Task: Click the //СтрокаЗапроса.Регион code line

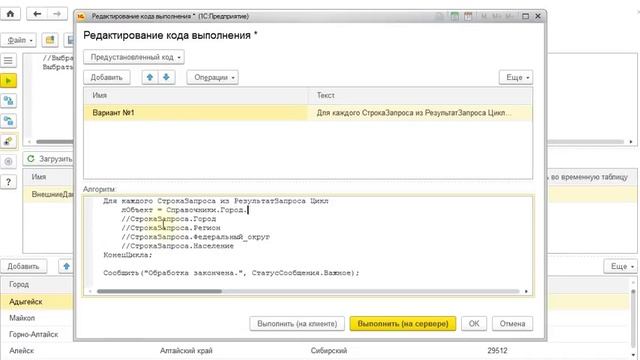Action: (171, 228)
